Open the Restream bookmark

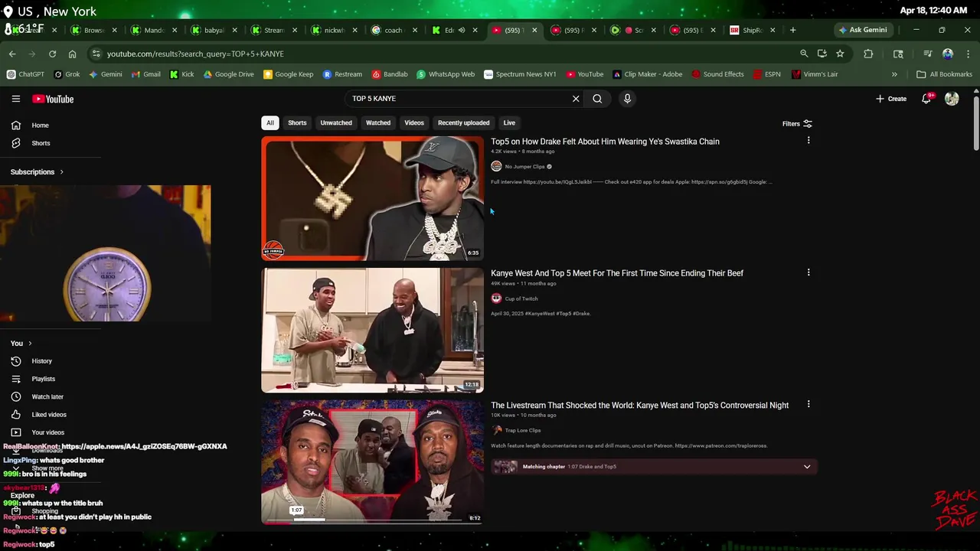coord(342,74)
